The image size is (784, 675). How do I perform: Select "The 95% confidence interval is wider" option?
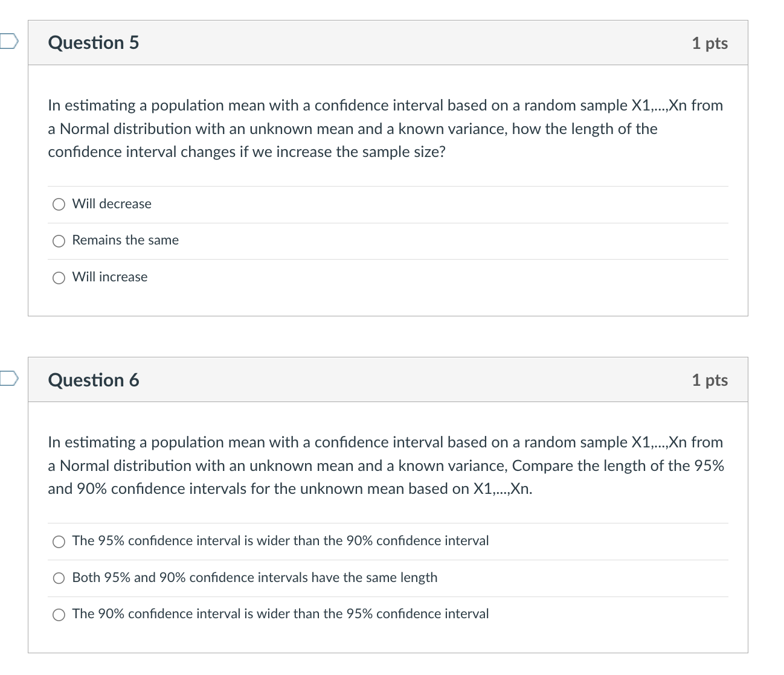tap(59, 541)
